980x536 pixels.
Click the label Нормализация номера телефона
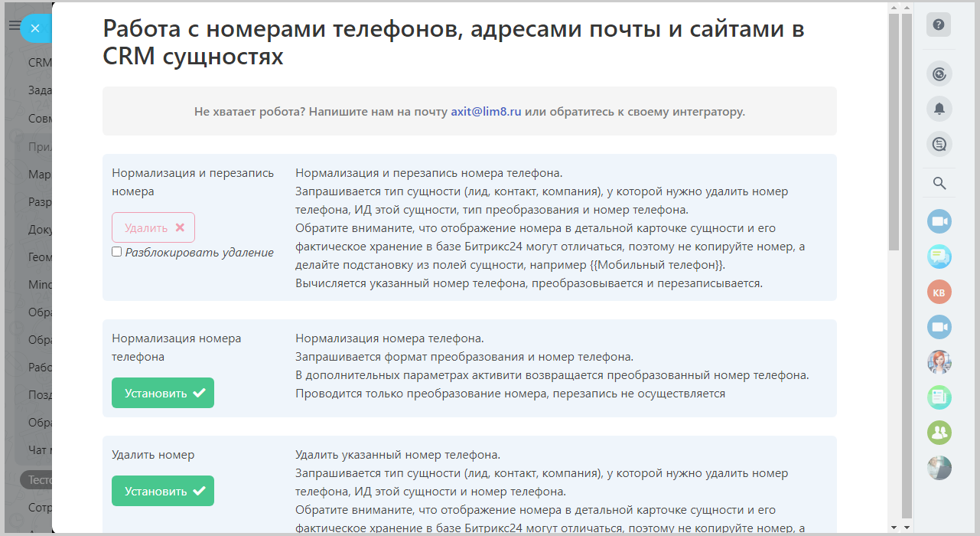pyautogui.click(x=177, y=348)
